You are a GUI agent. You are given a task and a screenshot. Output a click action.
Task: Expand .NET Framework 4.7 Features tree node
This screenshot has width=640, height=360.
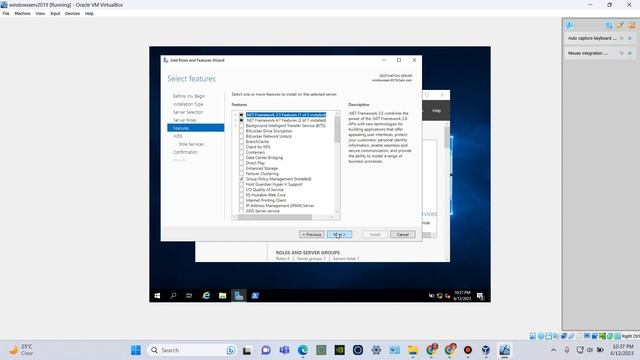point(236,120)
